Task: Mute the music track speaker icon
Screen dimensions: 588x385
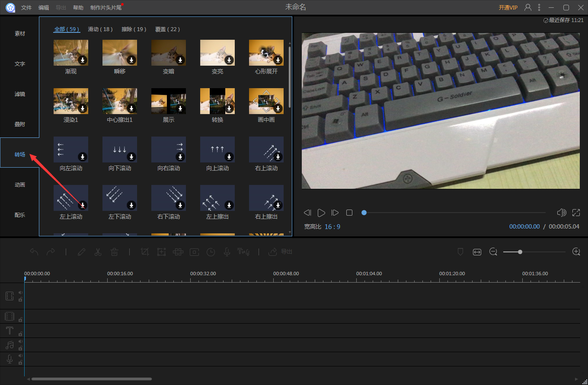Action: pyautogui.click(x=20, y=341)
